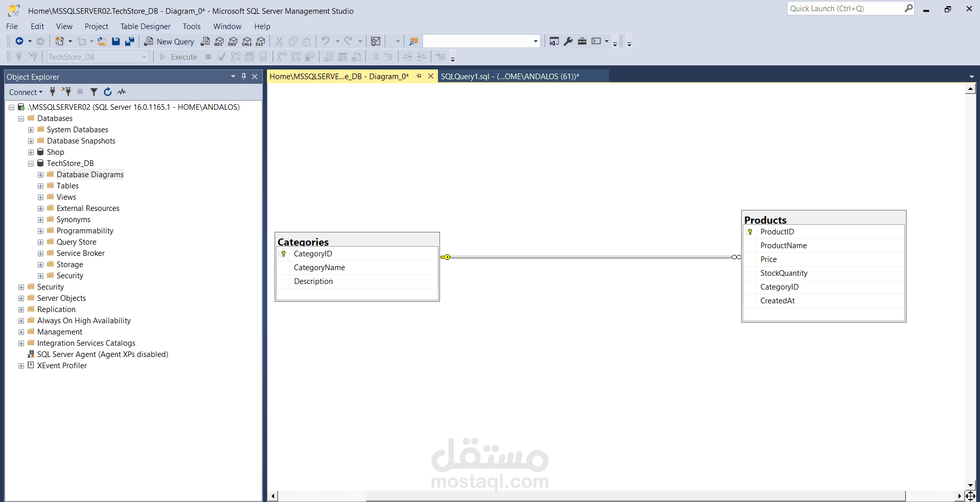Image resolution: width=980 pixels, height=502 pixels.
Task: Expand the XEvent Profiler node
Action: coord(21,366)
